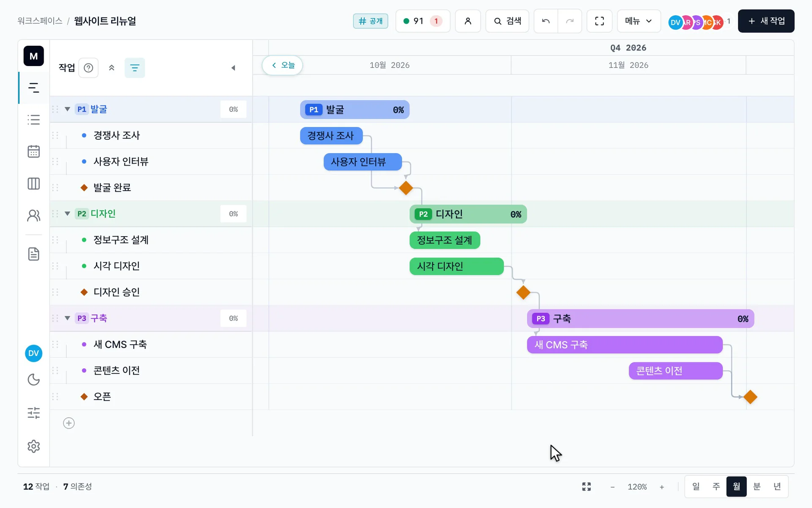Click the zoom-to-fit icon in footer
Image resolution: width=812 pixels, height=508 pixels.
[x=586, y=486]
